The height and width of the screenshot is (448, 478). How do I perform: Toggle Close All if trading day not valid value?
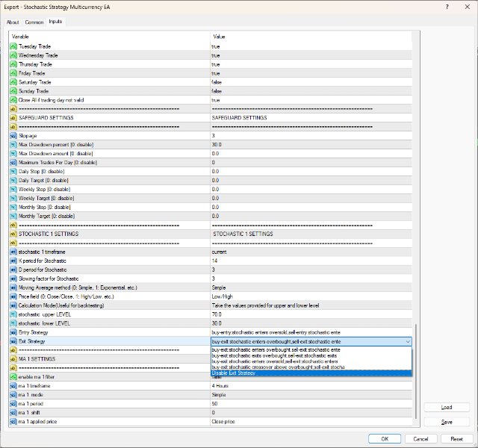216,100
